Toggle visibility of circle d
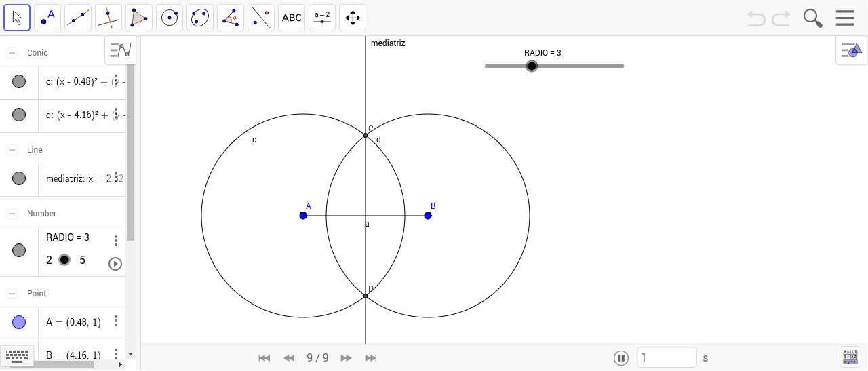 19,115
